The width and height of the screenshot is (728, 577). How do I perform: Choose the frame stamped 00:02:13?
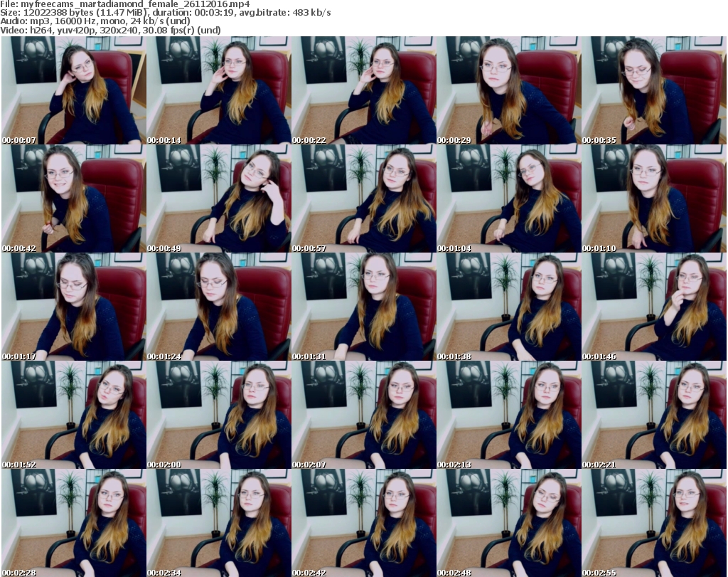[x=509, y=415]
